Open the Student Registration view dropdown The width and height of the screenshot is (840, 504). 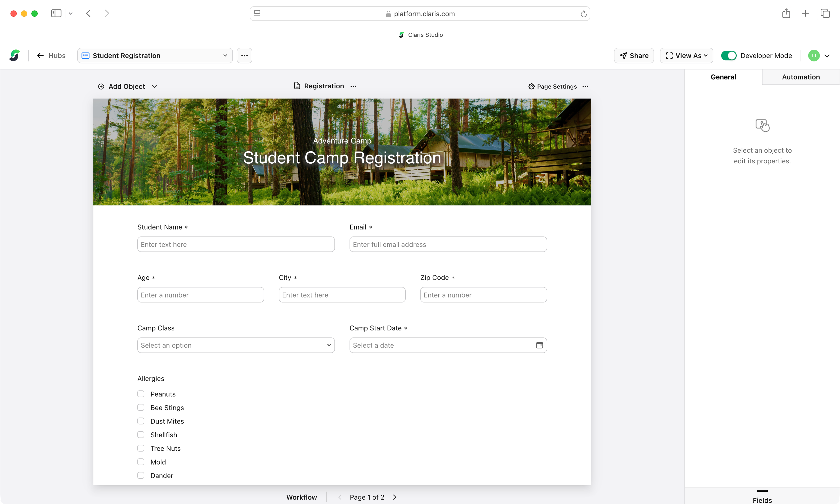155,55
